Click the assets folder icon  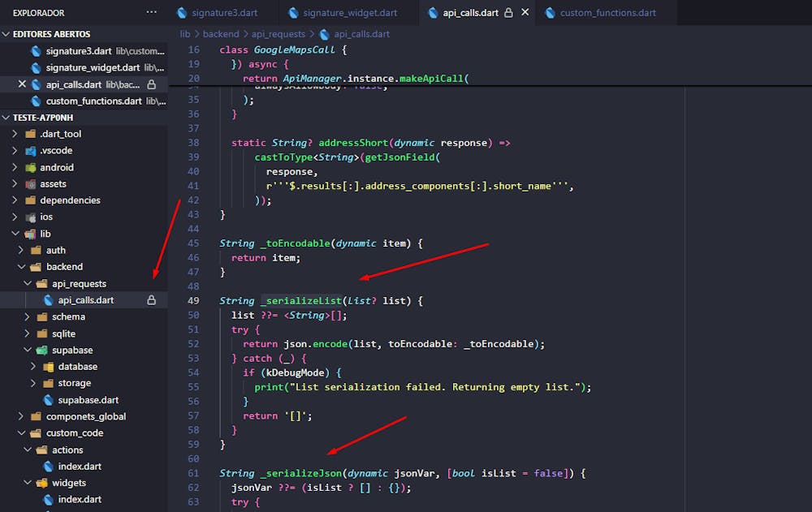point(31,184)
